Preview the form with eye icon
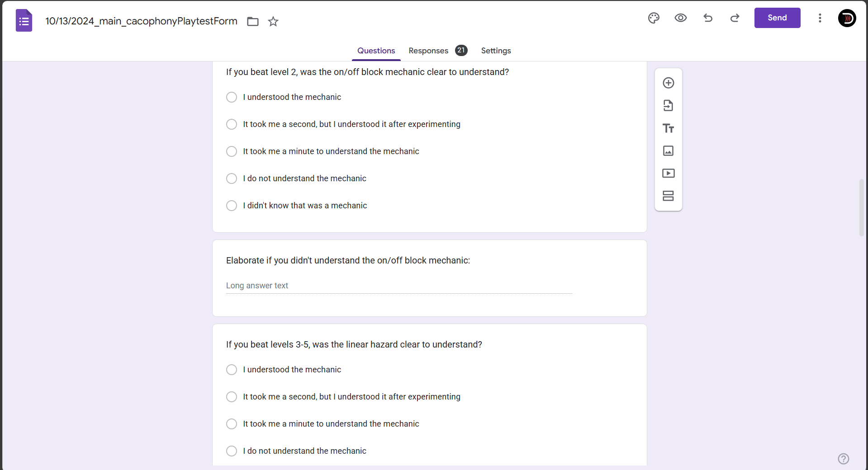Viewport: 868px width, 470px height. [680, 18]
